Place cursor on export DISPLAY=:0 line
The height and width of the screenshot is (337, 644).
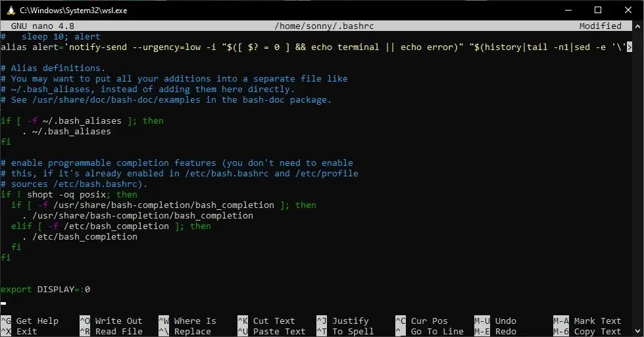coord(45,290)
